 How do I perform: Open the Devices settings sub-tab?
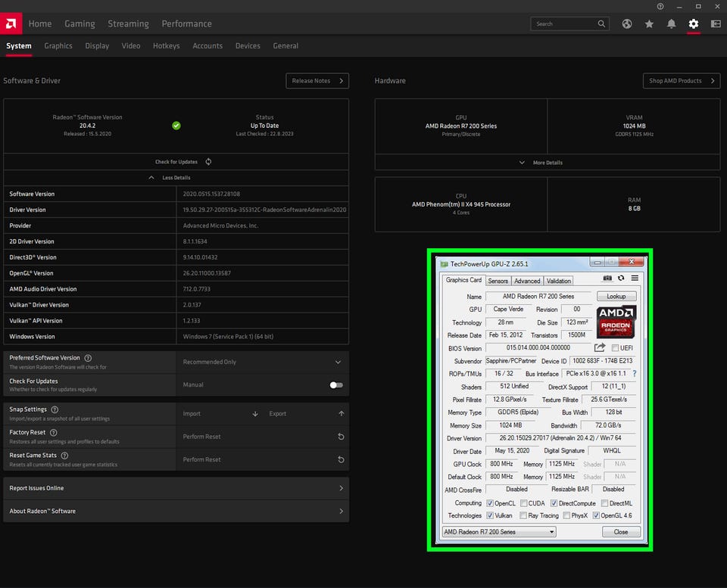(x=248, y=46)
